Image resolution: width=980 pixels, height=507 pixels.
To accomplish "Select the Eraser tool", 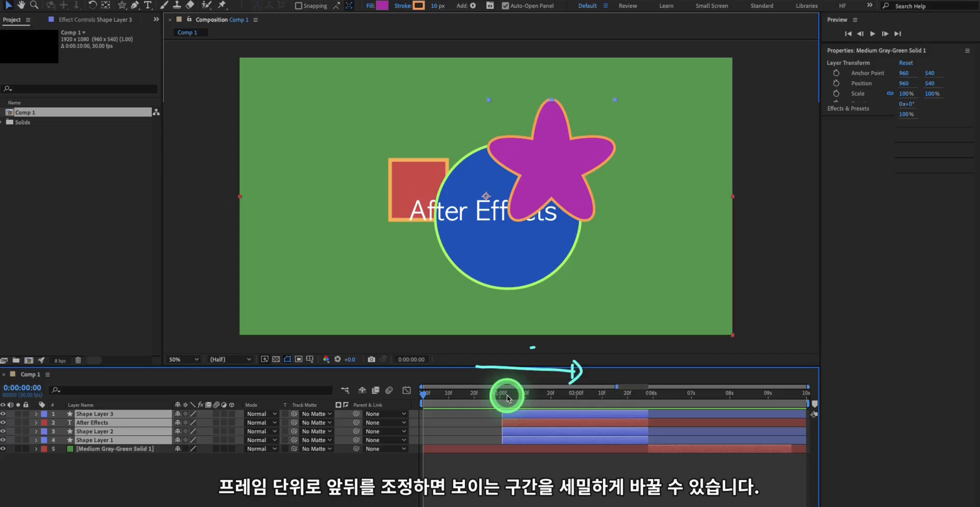I will click(190, 5).
